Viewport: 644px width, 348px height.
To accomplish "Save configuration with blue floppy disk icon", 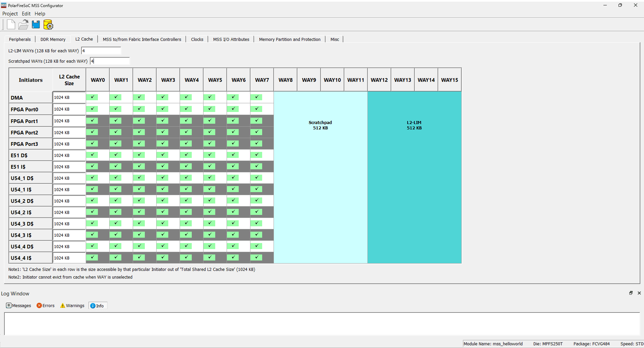I will pyautogui.click(x=36, y=24).
